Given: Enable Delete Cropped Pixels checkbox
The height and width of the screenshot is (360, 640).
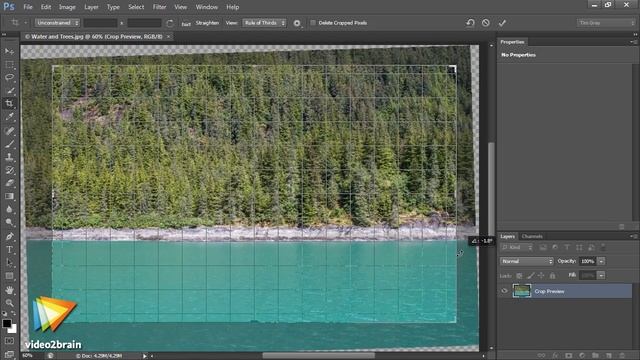Looking at the screenshot, I should [x=313, y=23].
